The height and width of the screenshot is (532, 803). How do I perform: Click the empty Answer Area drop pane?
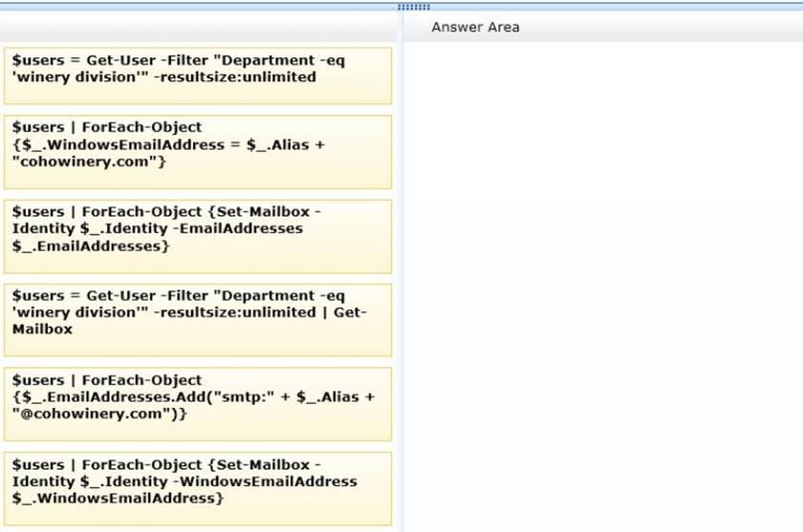click(x=602, y=287)
